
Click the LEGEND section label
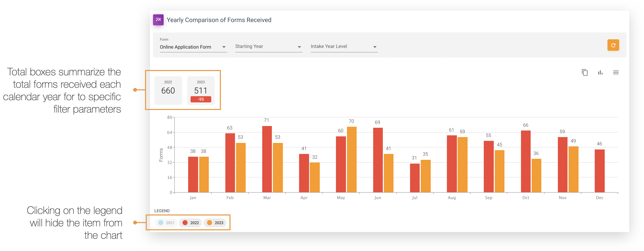162,211
